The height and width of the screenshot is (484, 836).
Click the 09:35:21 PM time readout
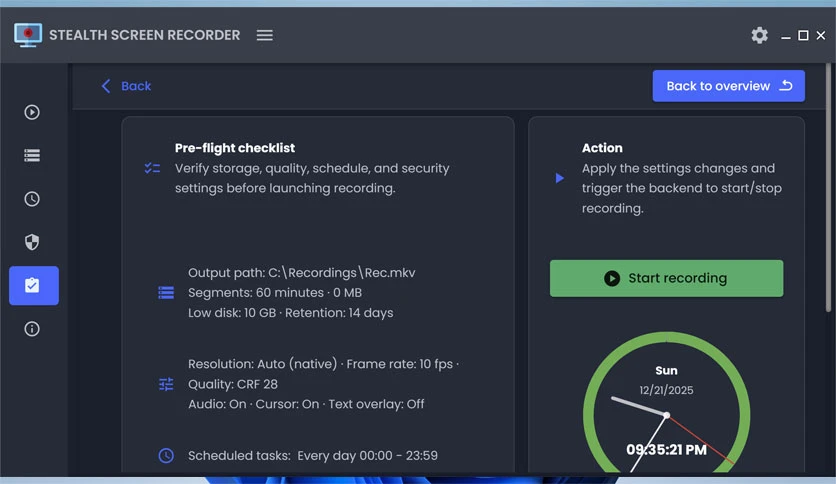point(666,450)
